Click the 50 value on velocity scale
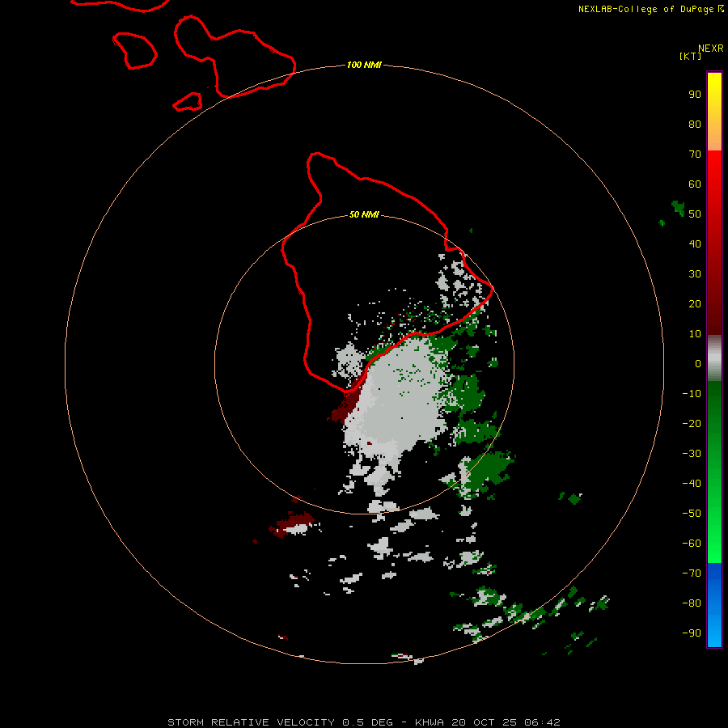 [x=695, y=214]
